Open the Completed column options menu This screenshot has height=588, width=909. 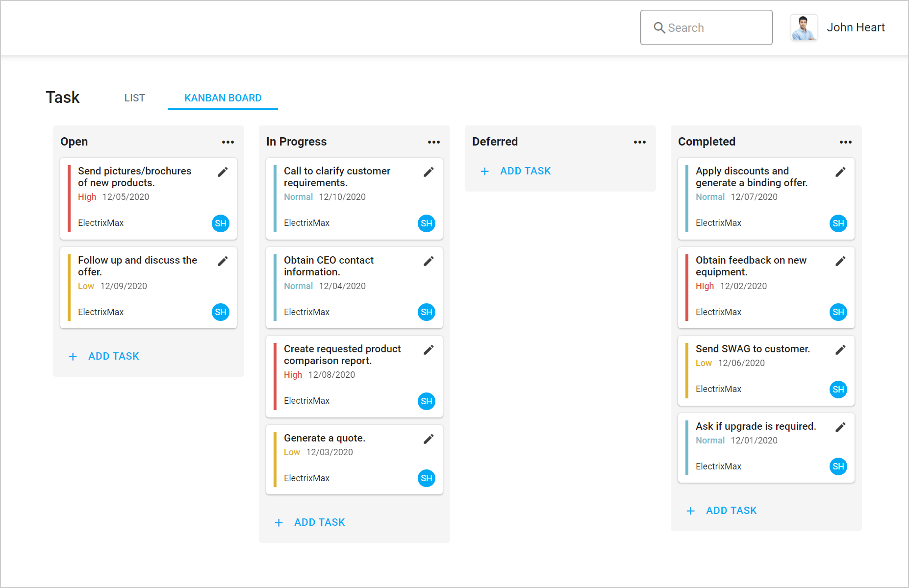click(846, 142)
